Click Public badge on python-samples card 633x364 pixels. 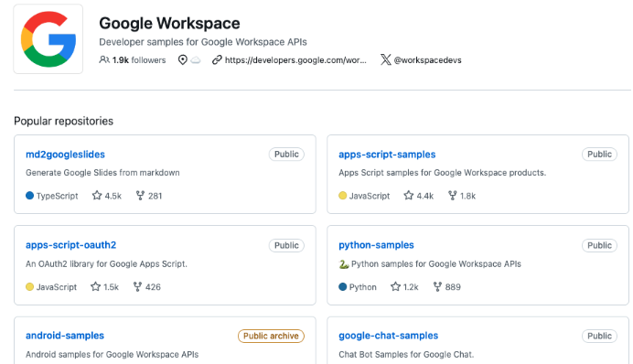click(599, 245)
